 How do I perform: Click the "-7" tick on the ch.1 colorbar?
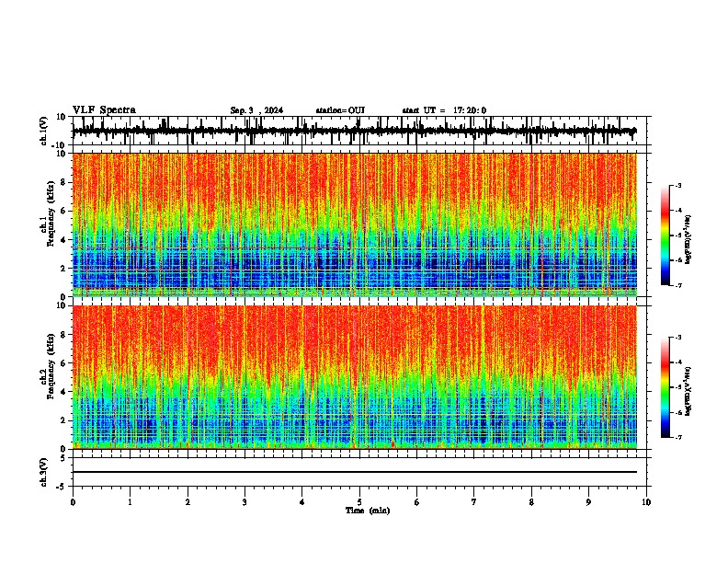[677, 285]
